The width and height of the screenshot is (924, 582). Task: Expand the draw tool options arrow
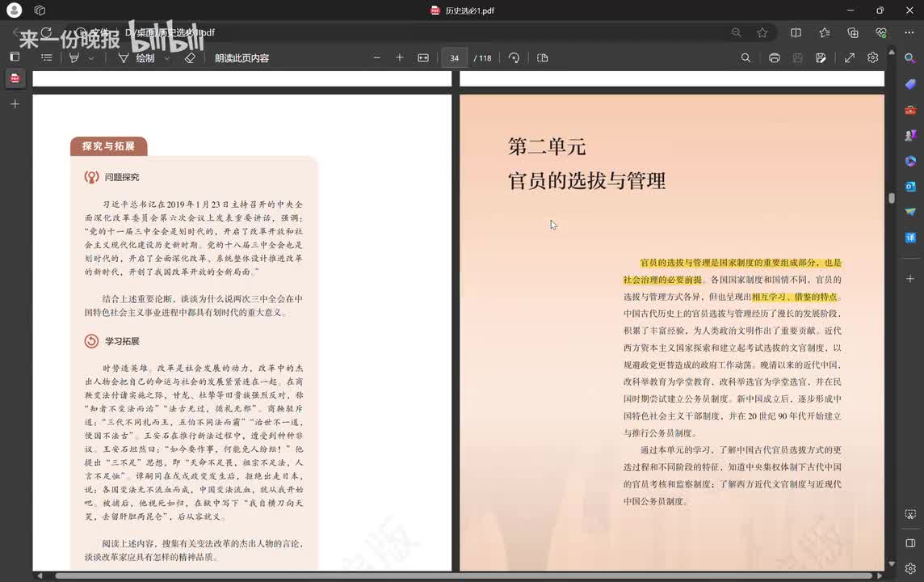click(167, 58)
